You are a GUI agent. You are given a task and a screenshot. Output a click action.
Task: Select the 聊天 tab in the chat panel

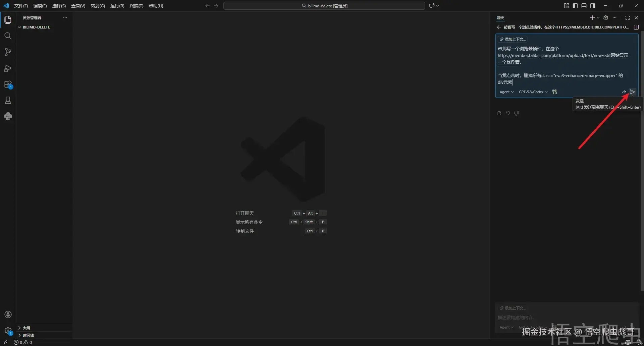coord(500,18)
